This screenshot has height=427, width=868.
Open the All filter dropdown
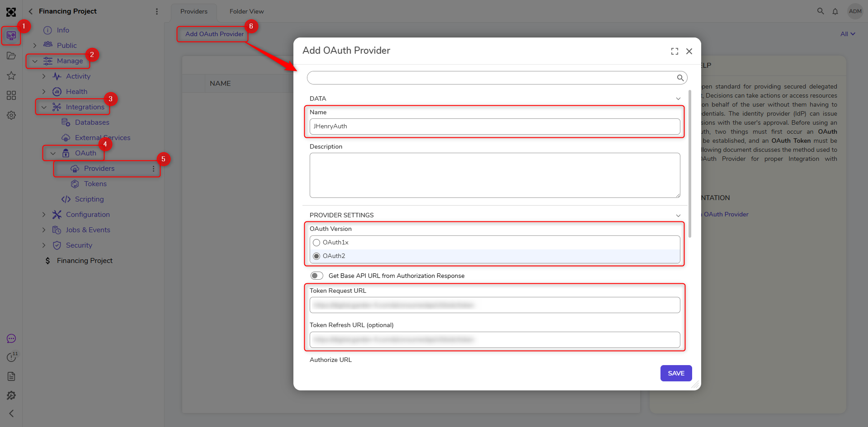tap(848, 34)
